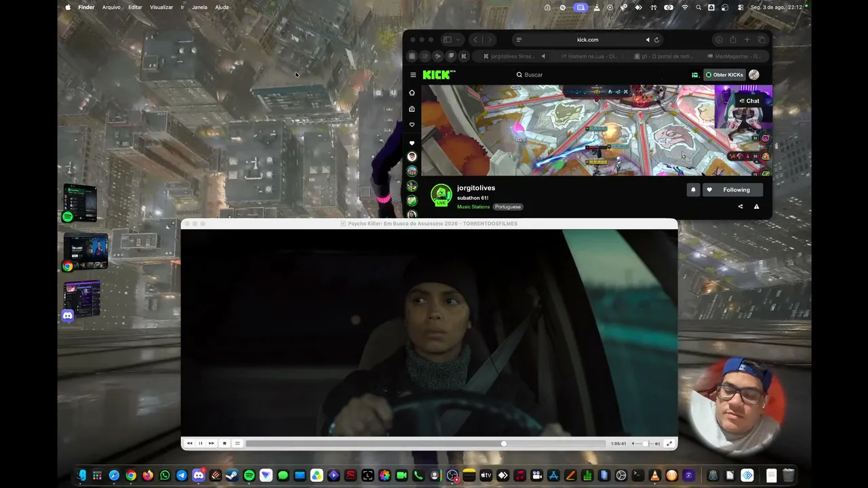Open the Chat panel button on the stream

point(749,101)
